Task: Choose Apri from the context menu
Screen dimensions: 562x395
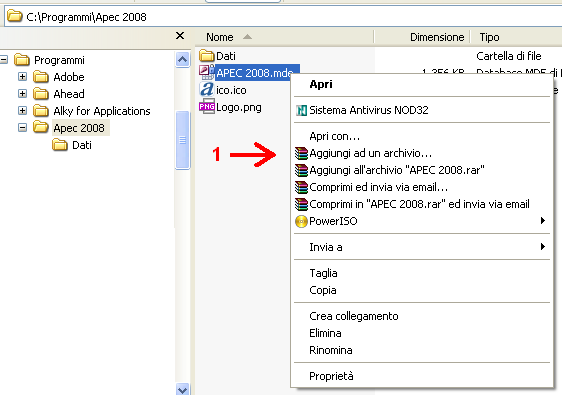Action: (422, 84)
